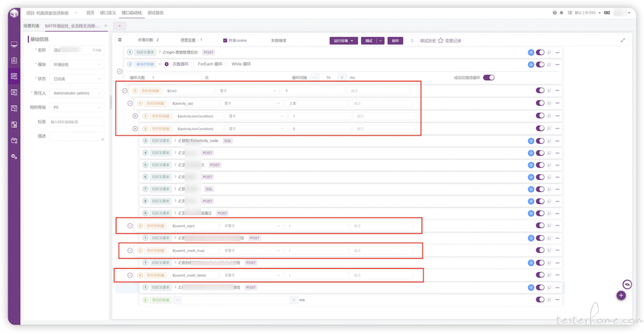Open the 调试 button dropdown arrow

point(381,41)
